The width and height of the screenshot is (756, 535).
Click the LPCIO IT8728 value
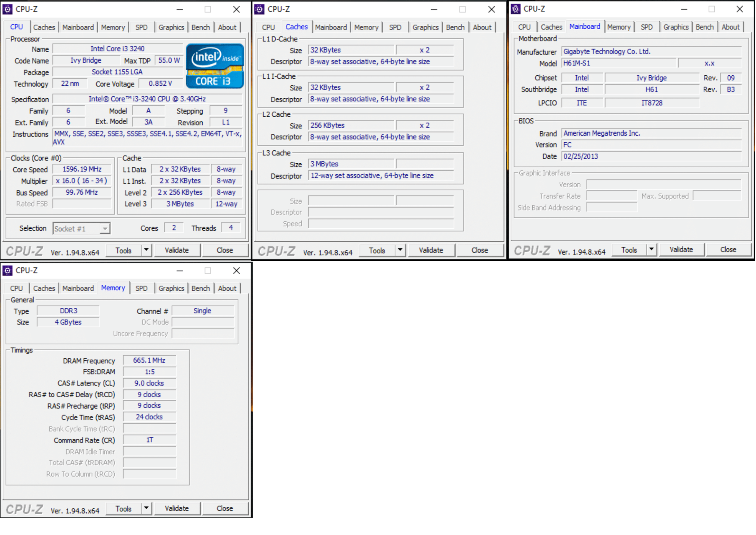click(x=652, y=103)
